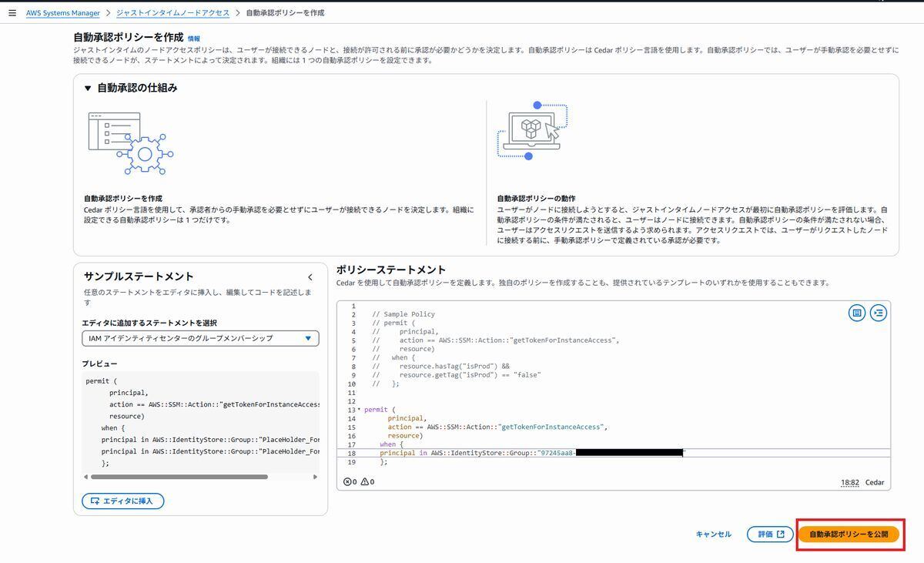
Task: Click the Cedar language label
Action: (875, 483)
